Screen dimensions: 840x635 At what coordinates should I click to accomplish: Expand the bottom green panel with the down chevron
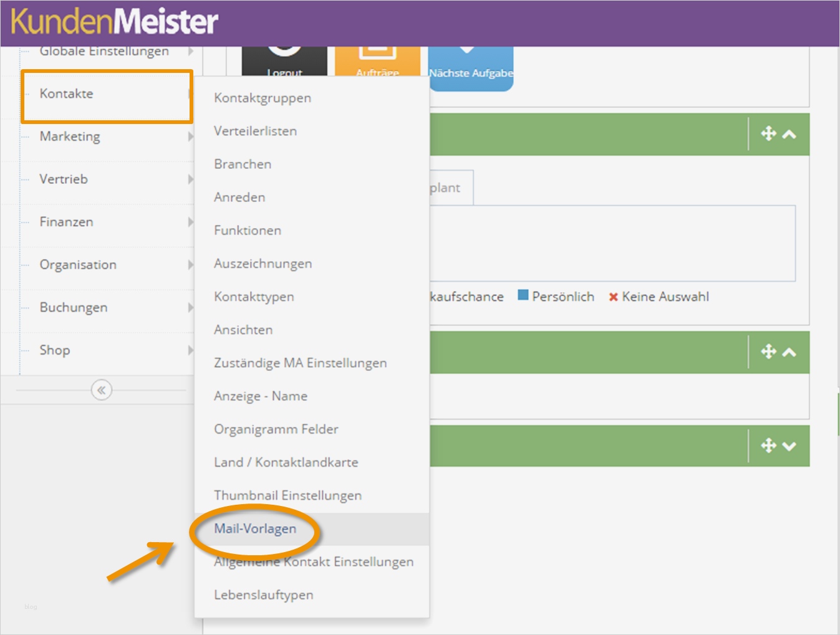789,446
